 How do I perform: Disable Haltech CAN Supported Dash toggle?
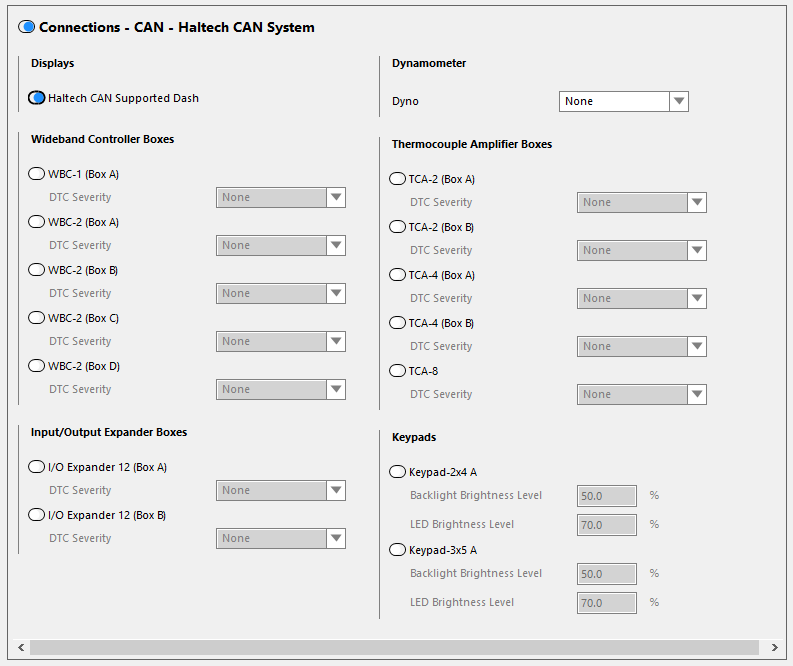click(36, 98)
